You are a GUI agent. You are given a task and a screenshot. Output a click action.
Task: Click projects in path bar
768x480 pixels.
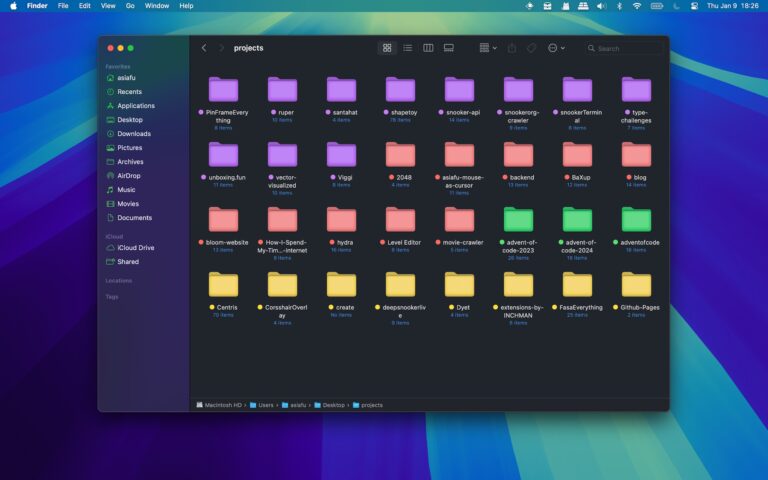[368, 405]
